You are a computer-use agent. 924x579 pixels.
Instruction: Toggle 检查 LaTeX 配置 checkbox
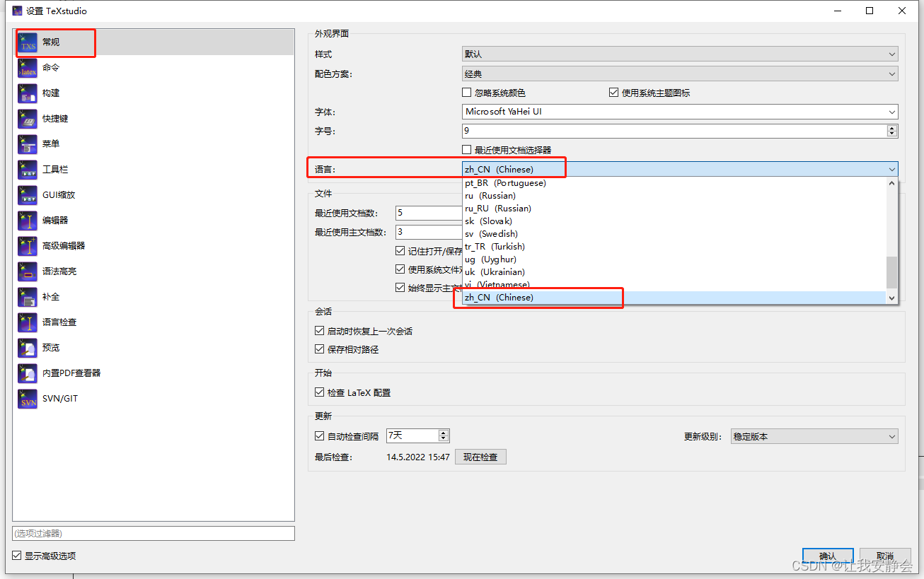(x=319, y=392)
